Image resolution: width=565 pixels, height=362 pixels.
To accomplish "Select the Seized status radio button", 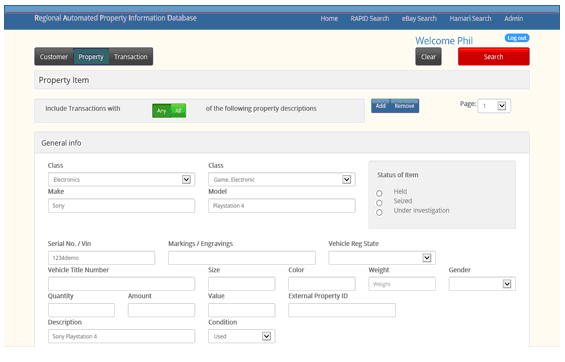I will [x=379, y=203].
